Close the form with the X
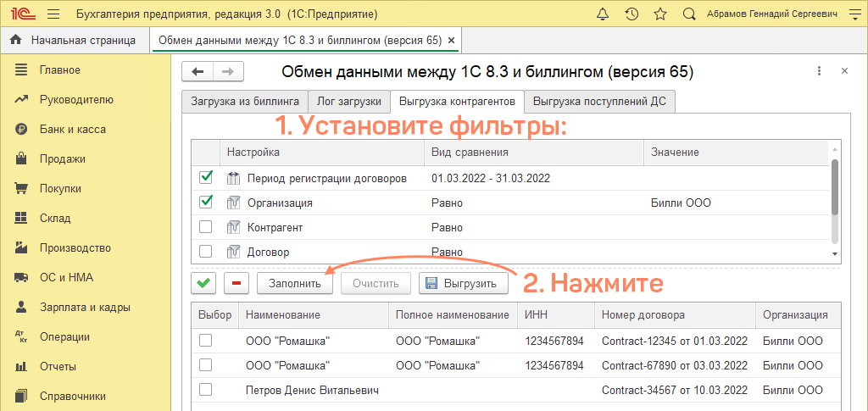 (844, 71)
